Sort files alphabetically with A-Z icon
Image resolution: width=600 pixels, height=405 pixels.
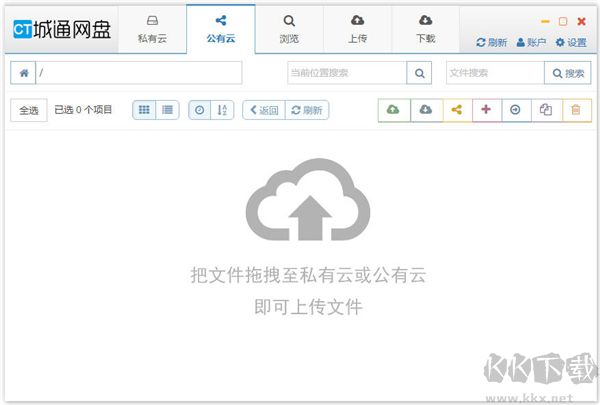(x=222, y=110)
